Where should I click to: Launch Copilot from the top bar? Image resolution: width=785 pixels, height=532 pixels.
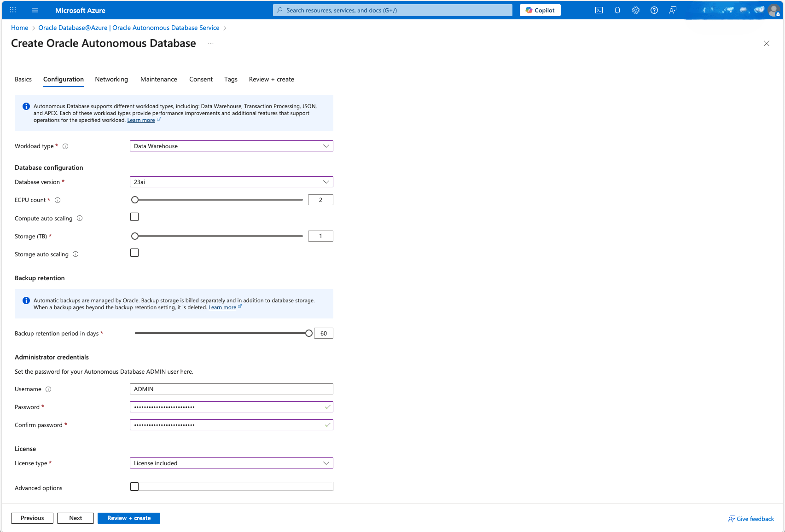click(x=540, y=10)
